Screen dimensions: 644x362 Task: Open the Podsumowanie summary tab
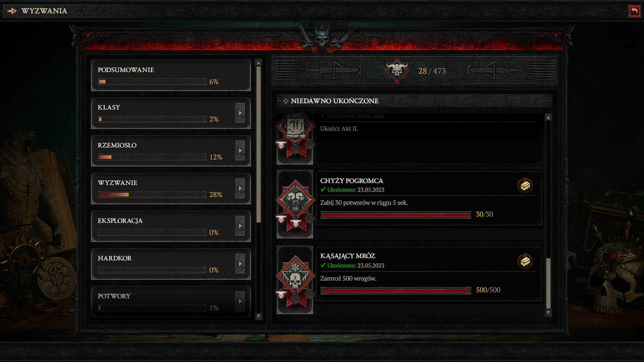(x=171, y=75)
